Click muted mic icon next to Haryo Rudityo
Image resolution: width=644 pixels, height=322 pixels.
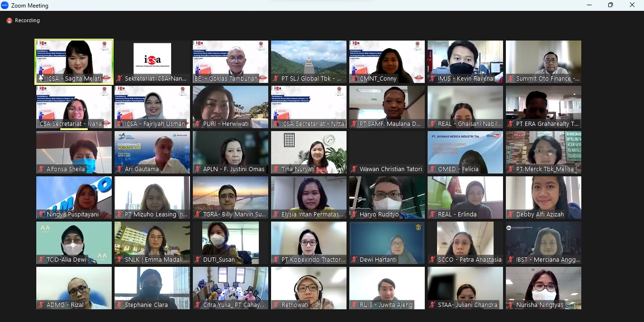click(355, 215)
